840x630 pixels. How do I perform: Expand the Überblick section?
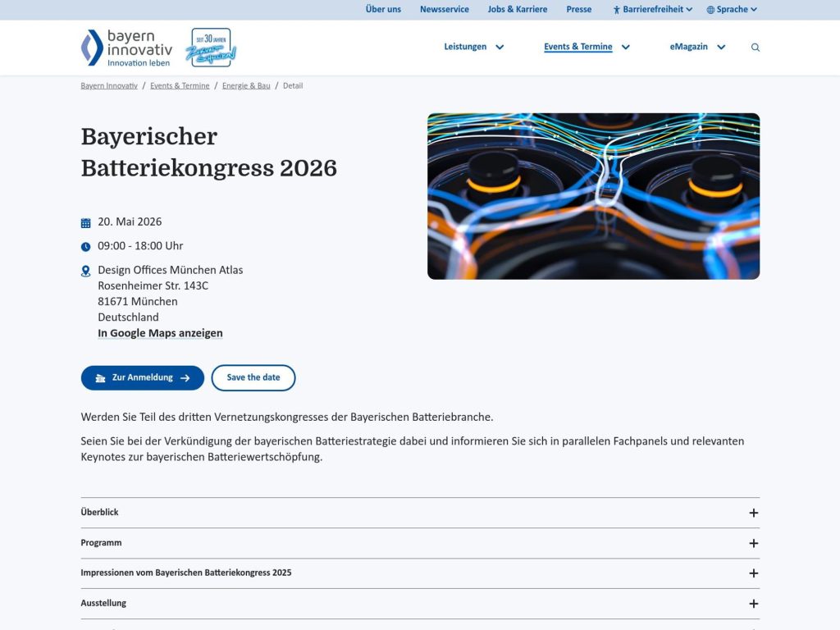tap(751, 512)
